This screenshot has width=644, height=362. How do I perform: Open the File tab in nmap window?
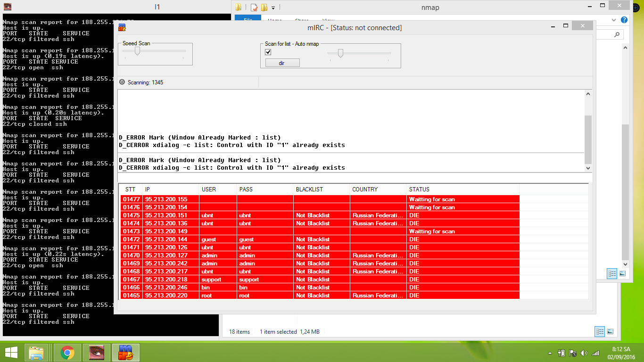click(248, 20)
